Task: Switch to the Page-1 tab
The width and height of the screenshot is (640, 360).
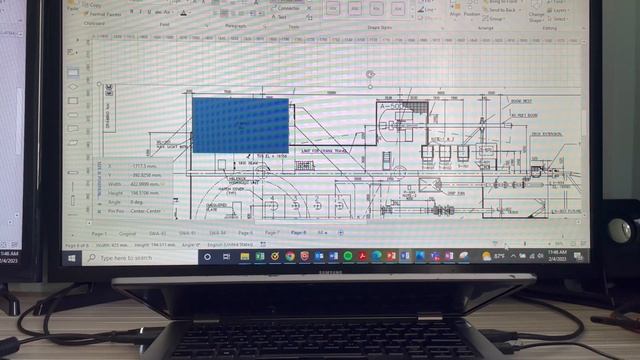Action: coord(99,234)
